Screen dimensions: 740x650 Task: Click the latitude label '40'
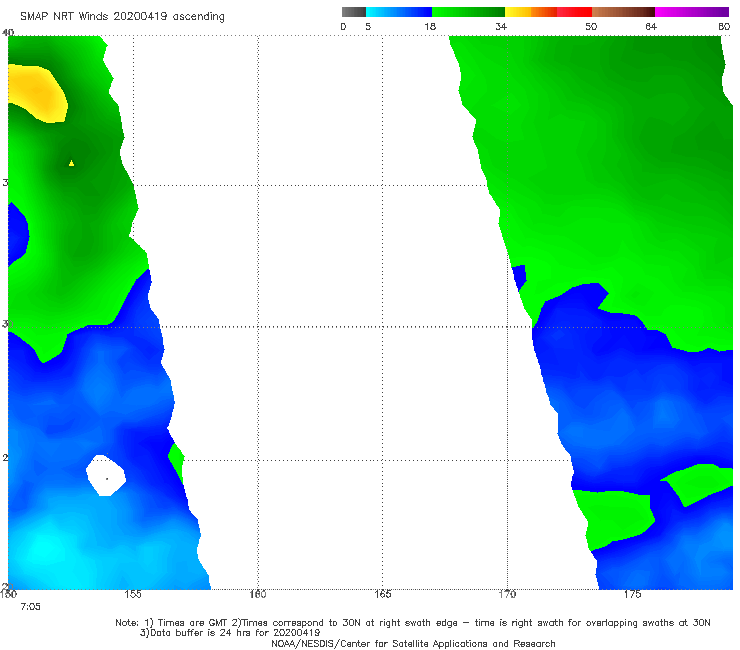coord(8,33)
